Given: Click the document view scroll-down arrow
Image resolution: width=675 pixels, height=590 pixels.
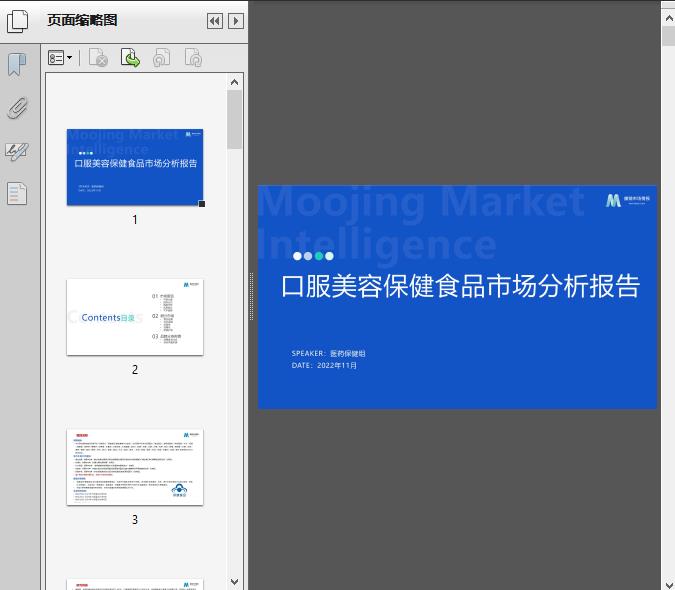Looking at the screenshot, I should (x=669, y=584).
